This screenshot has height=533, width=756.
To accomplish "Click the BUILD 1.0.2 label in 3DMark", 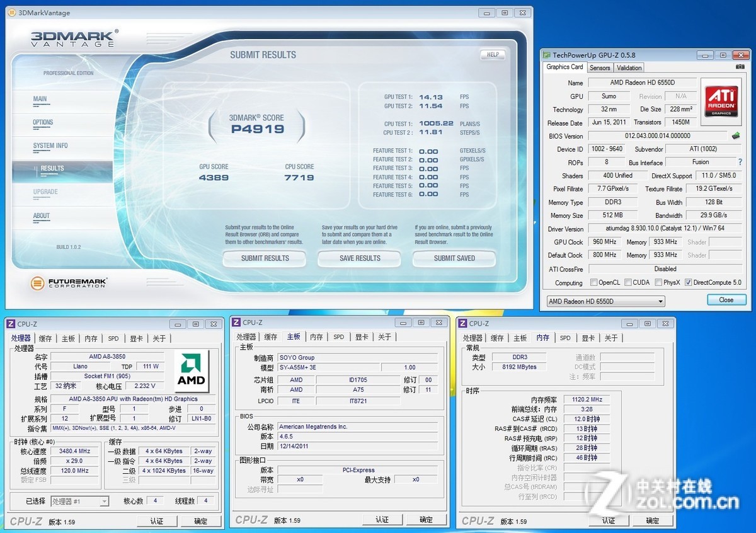I will pos(69,247).
